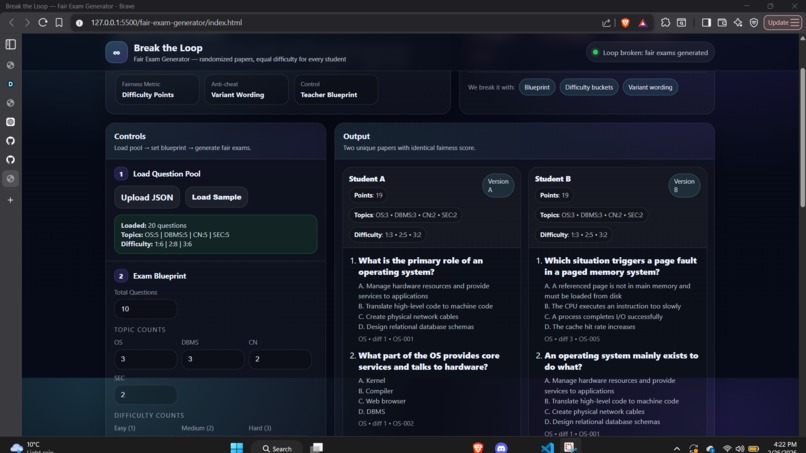
Task: Toggle the browser sidebar panel icon in toolbar
Action: (x=706, y=23)
